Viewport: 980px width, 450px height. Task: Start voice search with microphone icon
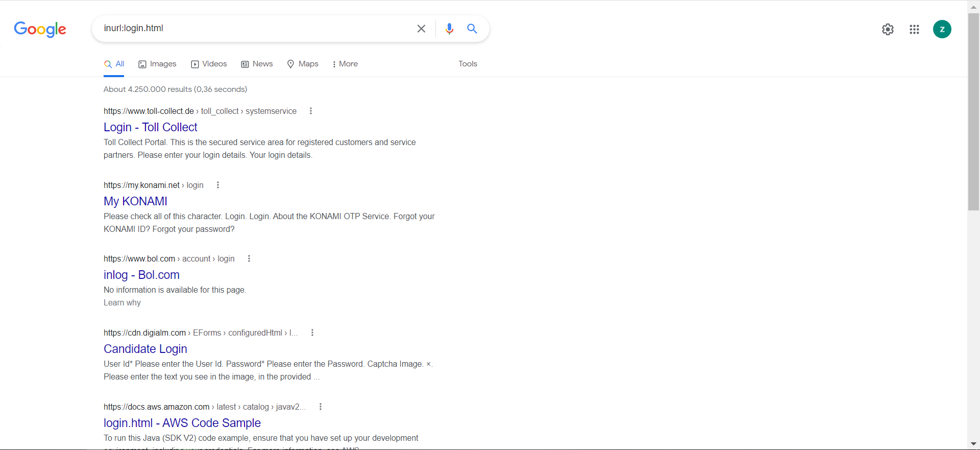(x=449, y=29)
